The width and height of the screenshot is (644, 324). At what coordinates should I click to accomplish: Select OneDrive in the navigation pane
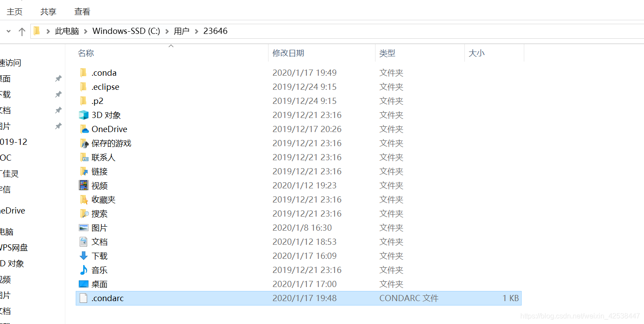point(13,211)
